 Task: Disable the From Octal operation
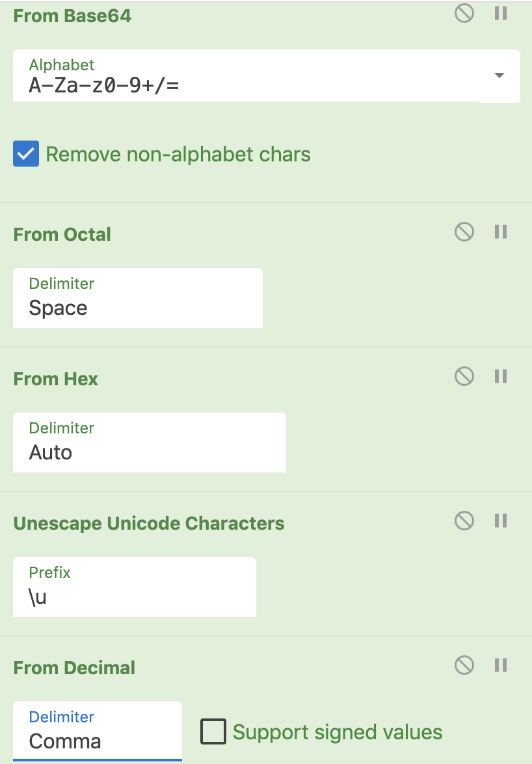pos(464,232)
